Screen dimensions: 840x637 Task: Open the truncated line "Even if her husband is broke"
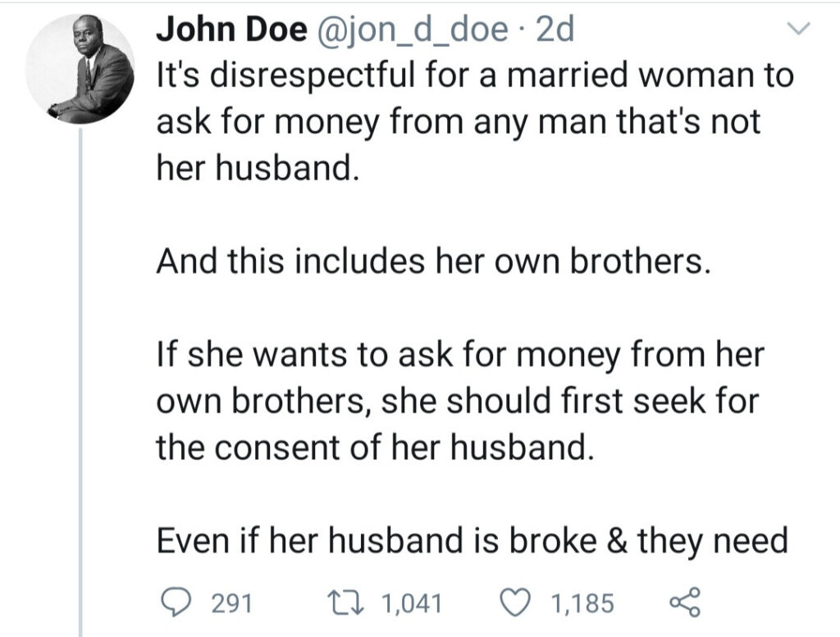[472, 540]
